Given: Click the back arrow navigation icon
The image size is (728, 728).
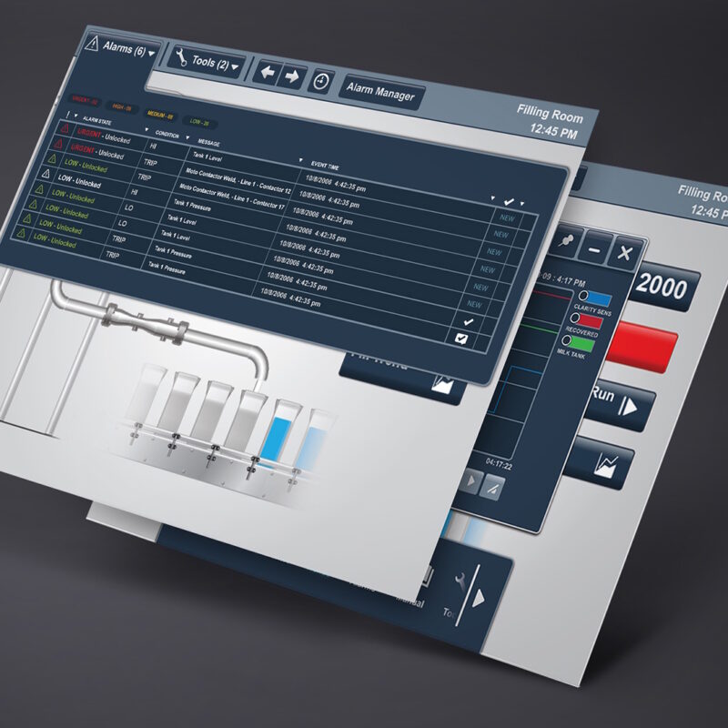Looking at the screenshot, I should [267, 74].
